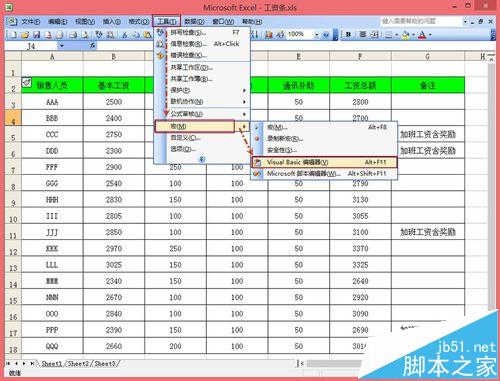Open the Fill Color dropdown arrow
Screen dimensions: 500x381
tap(413, 34)
